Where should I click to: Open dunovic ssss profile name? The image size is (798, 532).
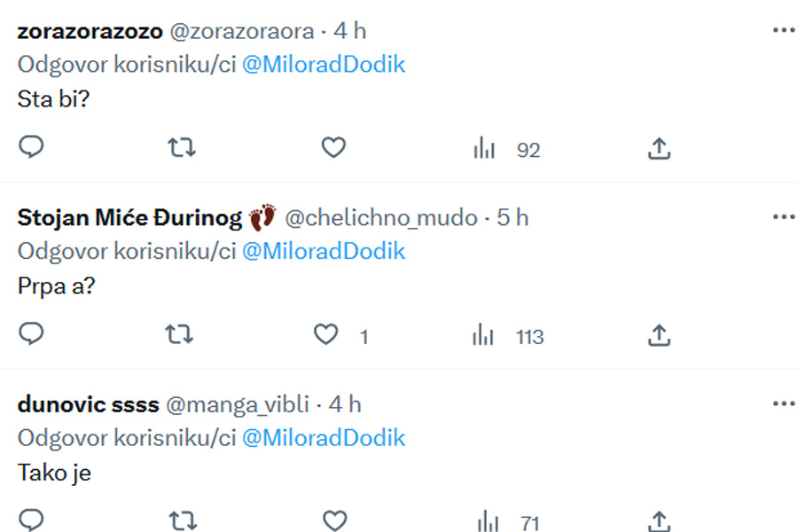coord(88,404)
